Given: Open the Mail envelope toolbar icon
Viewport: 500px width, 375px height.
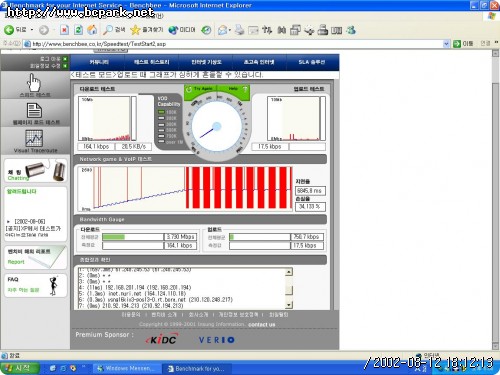Looking at the screenshot, I should [x=222, y=30].
